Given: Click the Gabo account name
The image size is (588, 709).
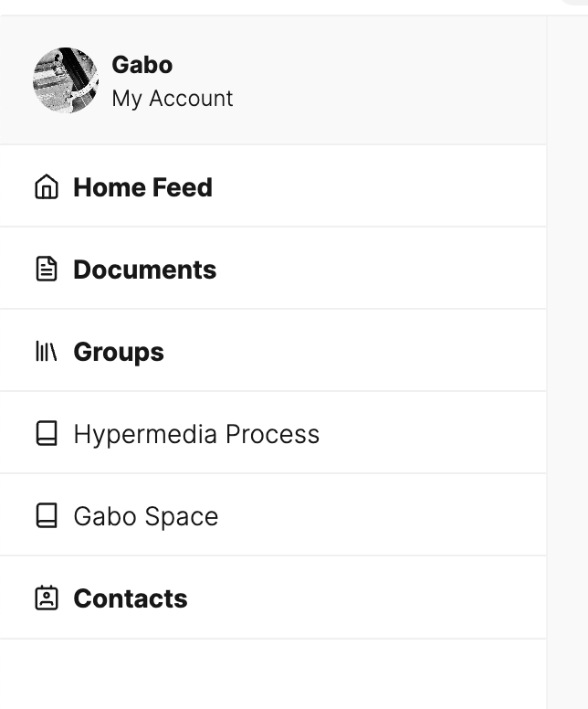Looking at the screenshot, I should tap(142, 65).
